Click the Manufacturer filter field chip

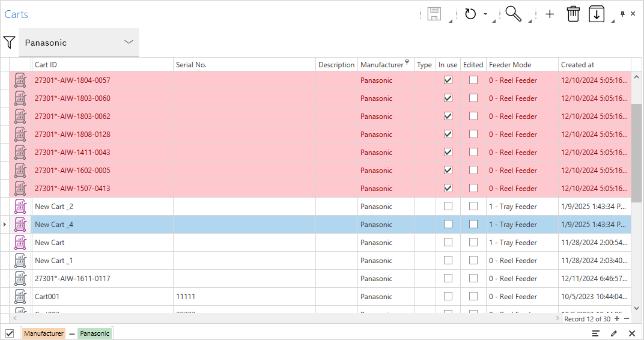tap(44, 333)
